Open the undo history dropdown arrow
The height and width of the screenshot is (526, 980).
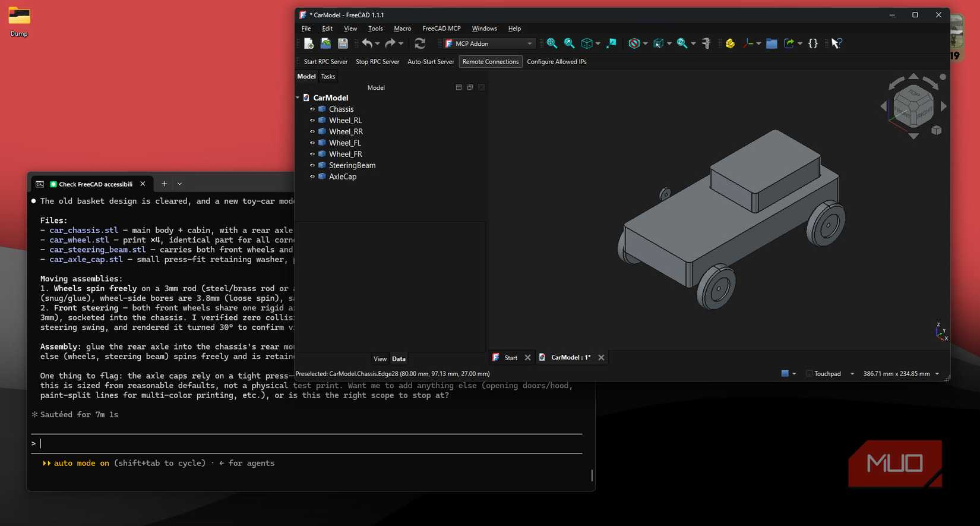pos(377,43)
